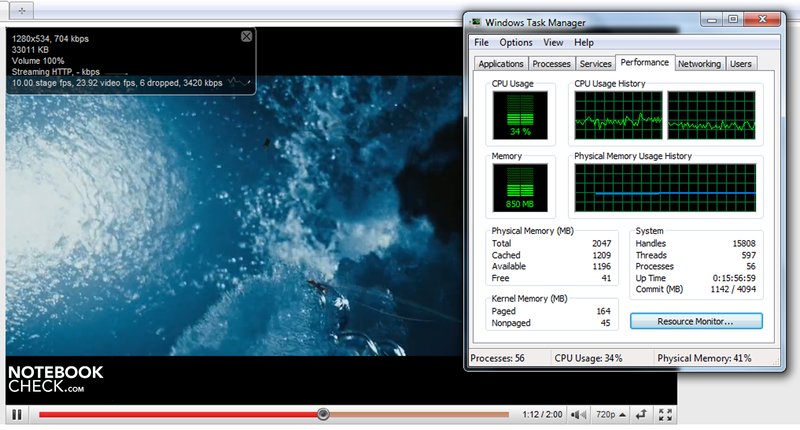Select the Performance tab
Image resolution: width=800 pixels, height=430 pixels.
pyautogui.click(x=645, y=62)
